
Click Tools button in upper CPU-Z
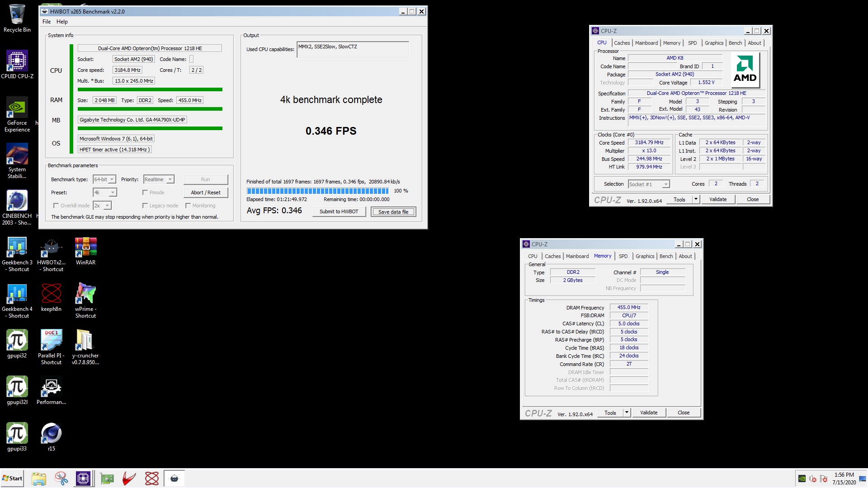click(x=679, y=199)
